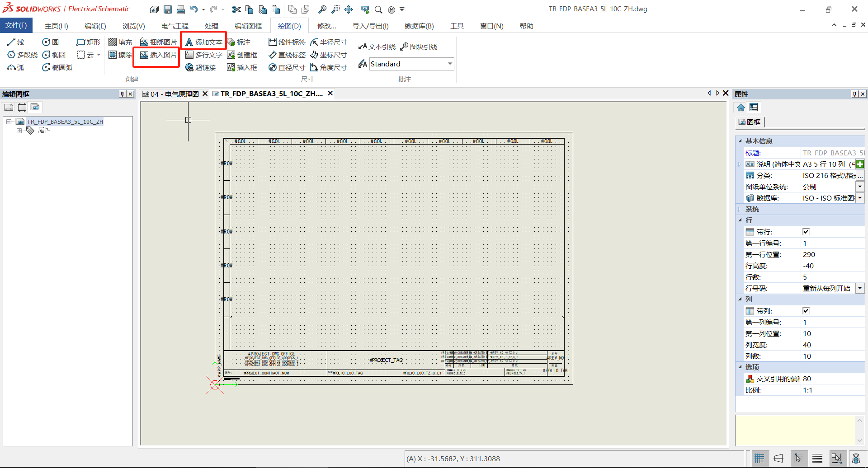Open the Standard text style dropdown

point(450,64)
